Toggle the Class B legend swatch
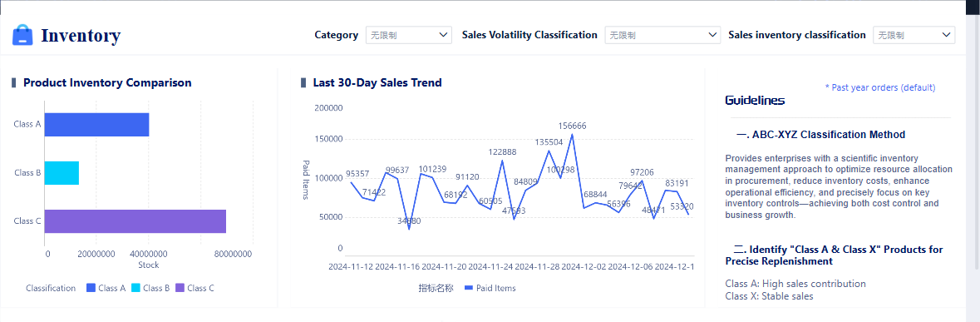The width and height of the screenshot is (980, 322). [x=135, y=288]
